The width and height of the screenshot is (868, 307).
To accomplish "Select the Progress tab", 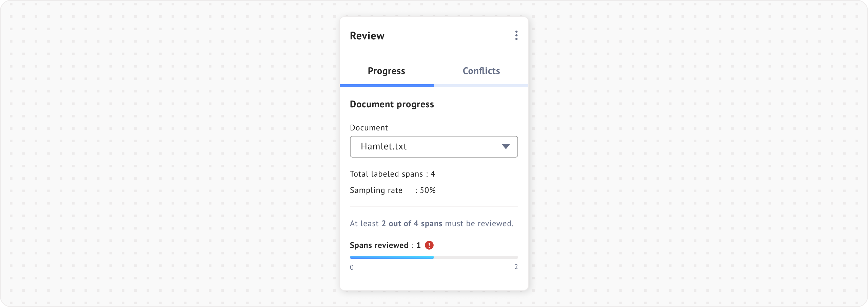I will point(386,71).
